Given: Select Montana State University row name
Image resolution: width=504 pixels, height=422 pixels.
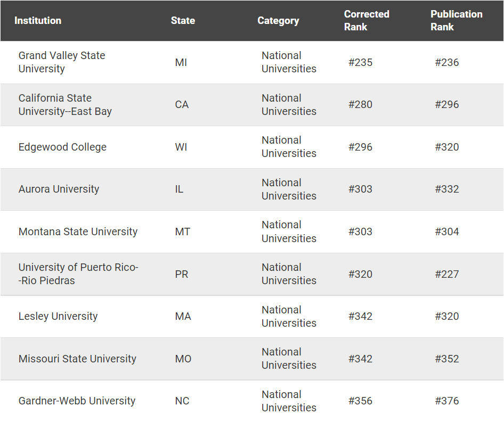Looking at the screenshot, I should [78, 232].
